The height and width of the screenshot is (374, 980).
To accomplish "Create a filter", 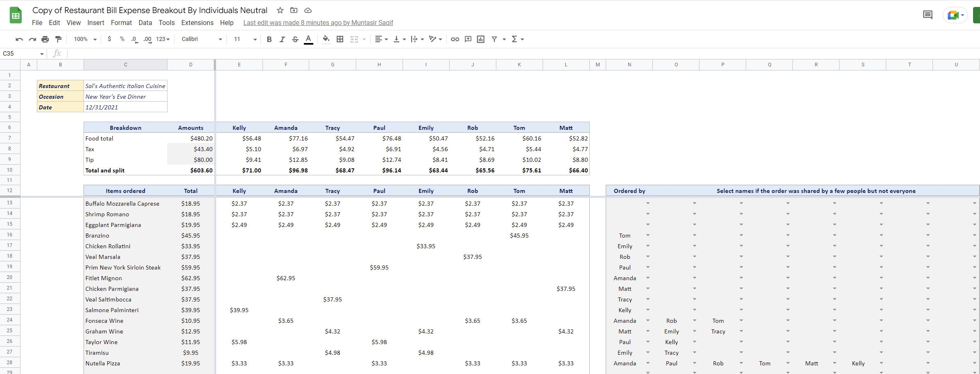I will [x=495, y=39].
